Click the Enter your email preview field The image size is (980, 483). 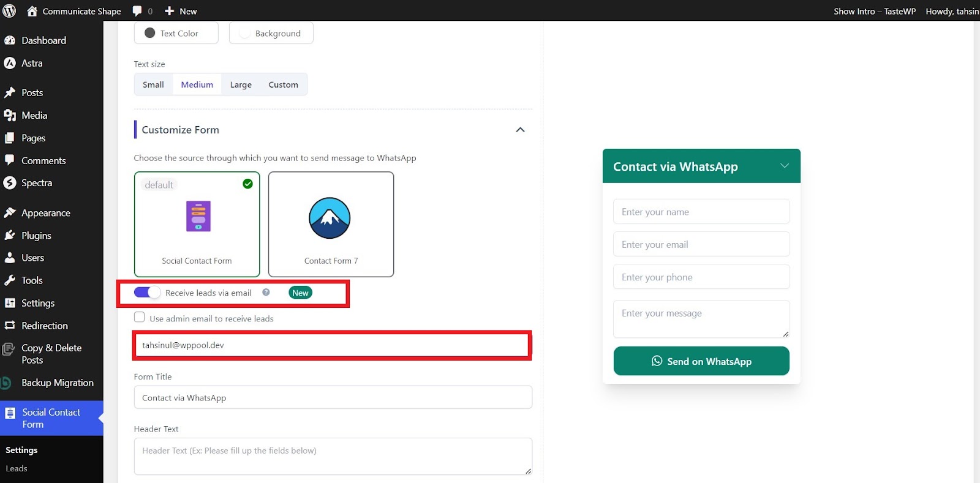tap(701, 244)
